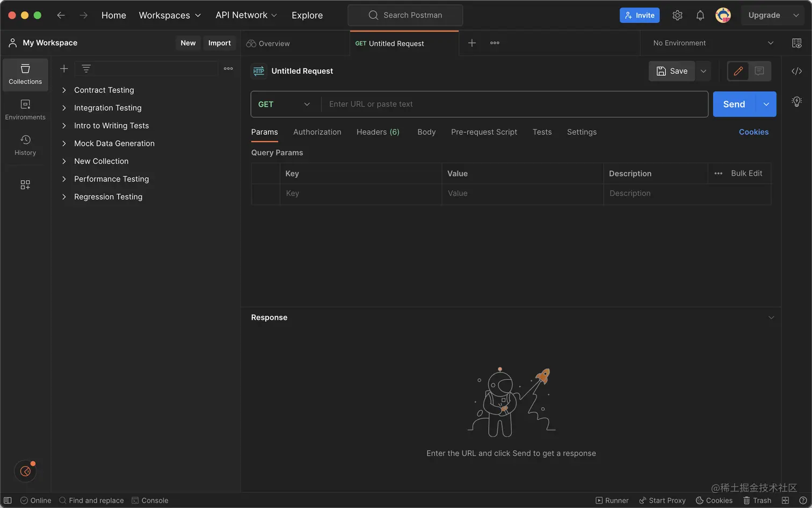The height and width of the screenshot is (508, 812).
Task: Toggle the sidebar from status bar
Action: click(8, 500)
